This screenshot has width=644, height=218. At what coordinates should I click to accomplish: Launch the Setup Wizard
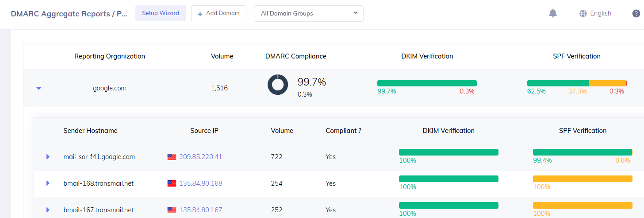(x=161, y=13)
